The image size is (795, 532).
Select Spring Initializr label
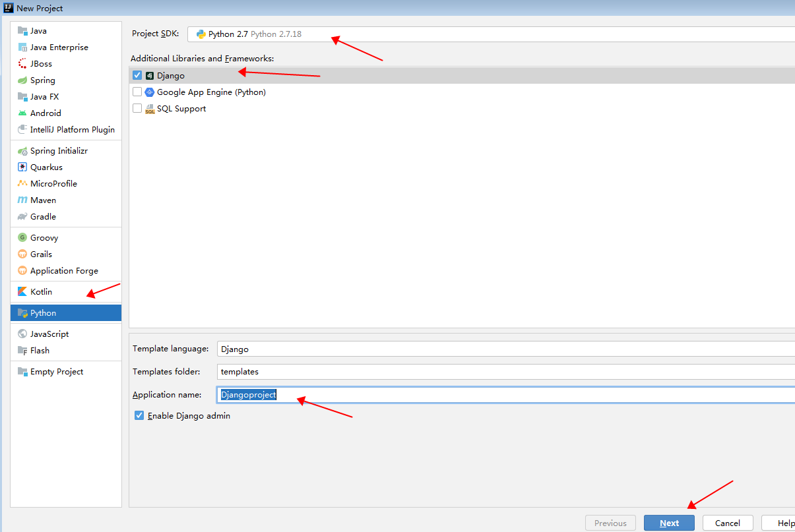pyautogui.click(x=59, y=151)
